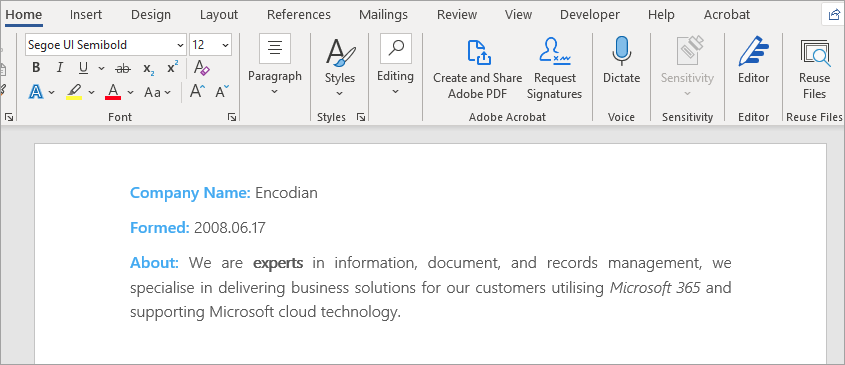Switch to Layout tab

click(x=219, y=15)
